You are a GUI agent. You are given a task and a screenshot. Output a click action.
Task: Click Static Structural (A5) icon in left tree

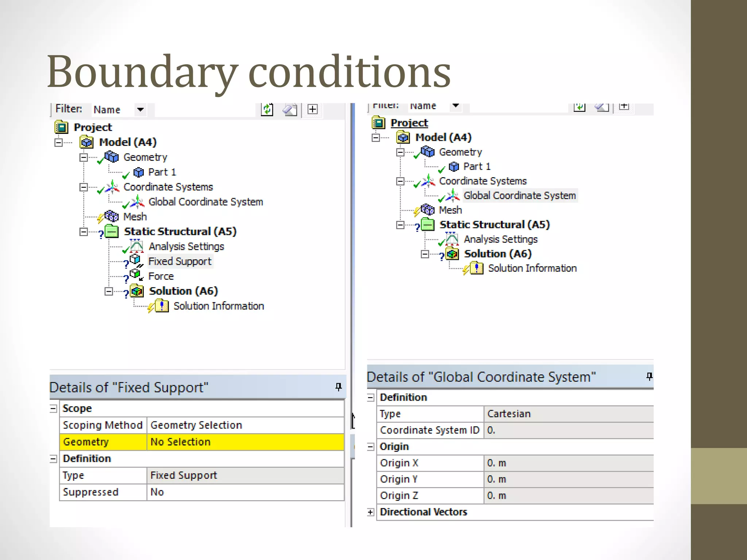pyautogui.click(x=112, y=232)
